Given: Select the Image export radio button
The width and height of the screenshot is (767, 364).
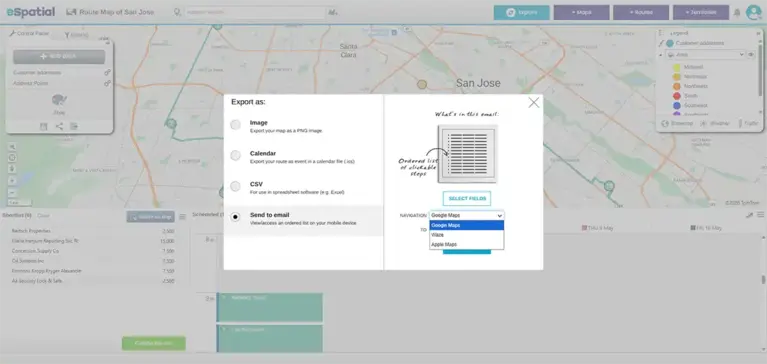Looking at the screenshot, I should [236, 125].
